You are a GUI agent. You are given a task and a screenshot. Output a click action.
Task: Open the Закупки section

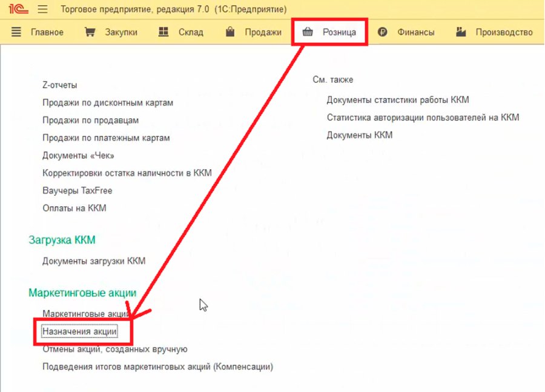pos(121,32)
